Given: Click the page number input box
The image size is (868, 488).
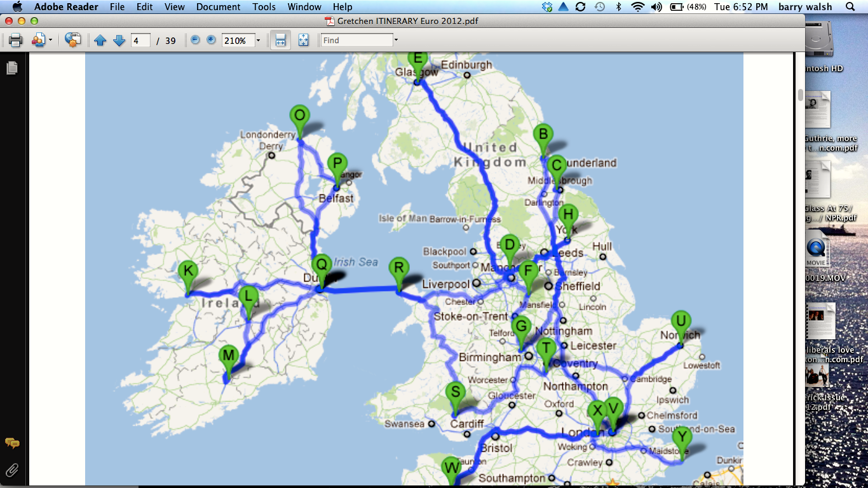Looking at the screenshot, I should pos(140,41).
